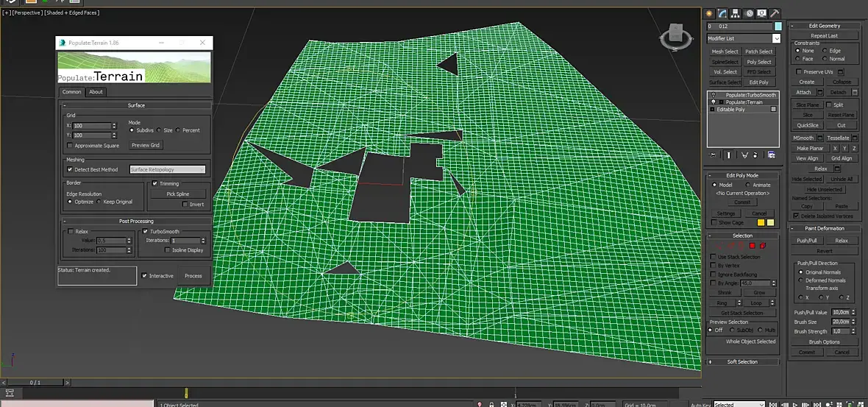This screenshot has width=868, height=407.
Task: Collapse the Selection rollout
Action: point(742,236)
